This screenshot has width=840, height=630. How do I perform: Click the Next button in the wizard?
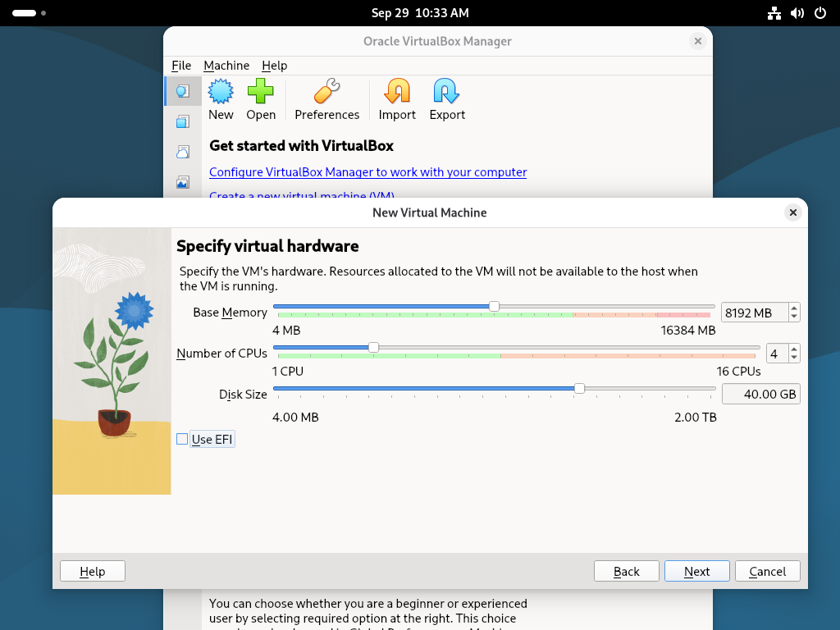click(696, 571)
